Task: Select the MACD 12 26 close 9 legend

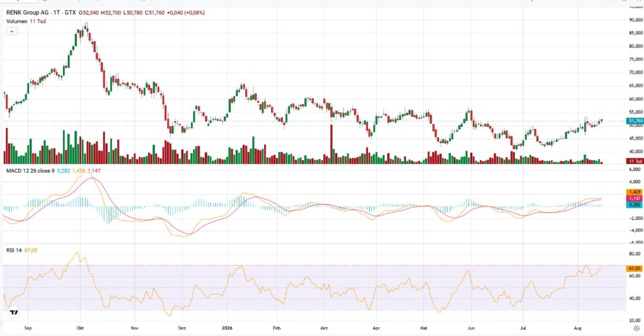Action: click(30, 171)
